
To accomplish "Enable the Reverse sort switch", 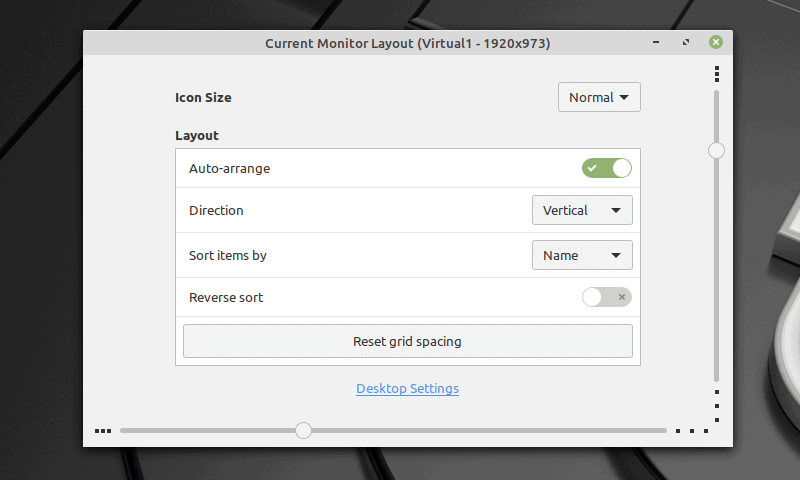I will [607, 297].
